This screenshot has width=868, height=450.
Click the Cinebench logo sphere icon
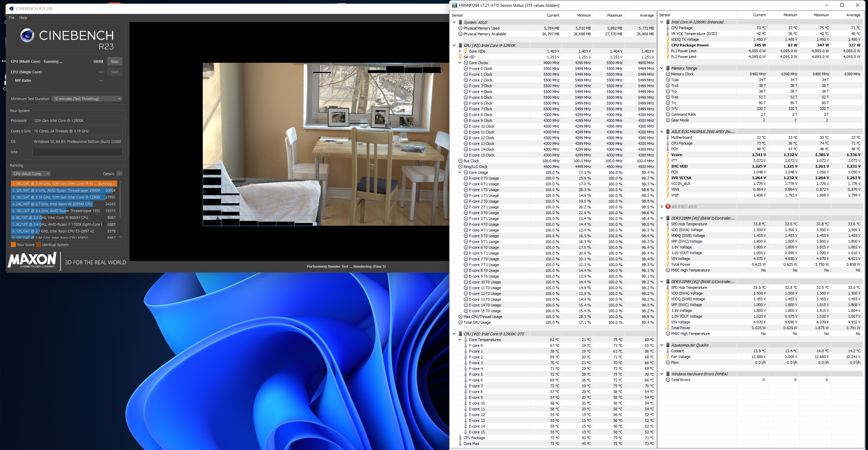point(27,35)
